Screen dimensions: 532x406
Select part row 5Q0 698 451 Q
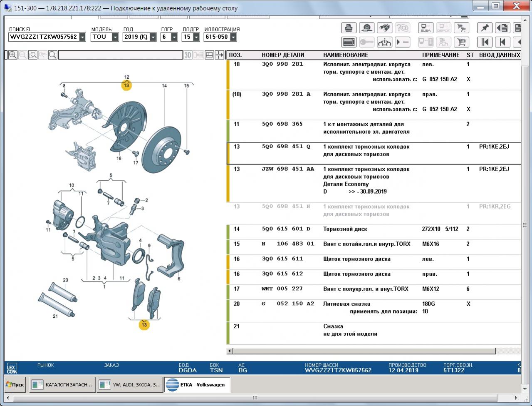(x=374, y=154)
